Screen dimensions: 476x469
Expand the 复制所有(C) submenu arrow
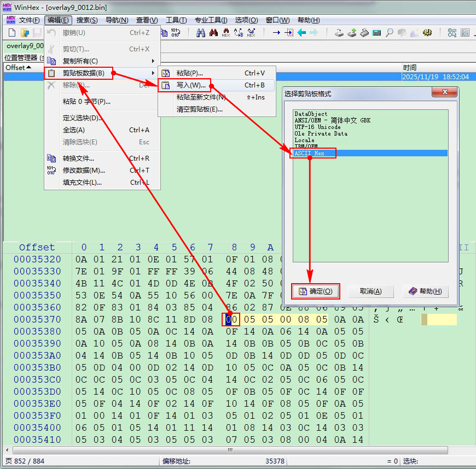coord(153,61)
